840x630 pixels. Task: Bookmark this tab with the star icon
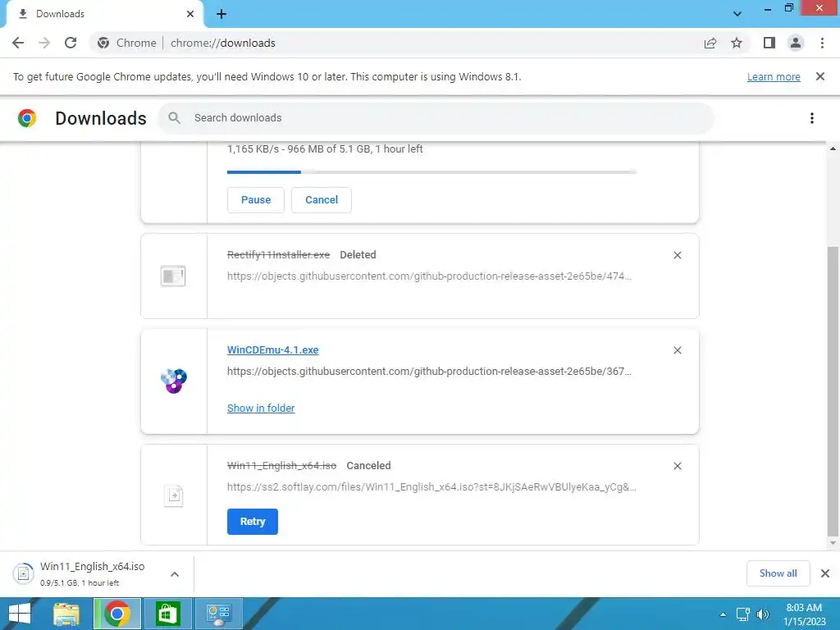(737, 43)
